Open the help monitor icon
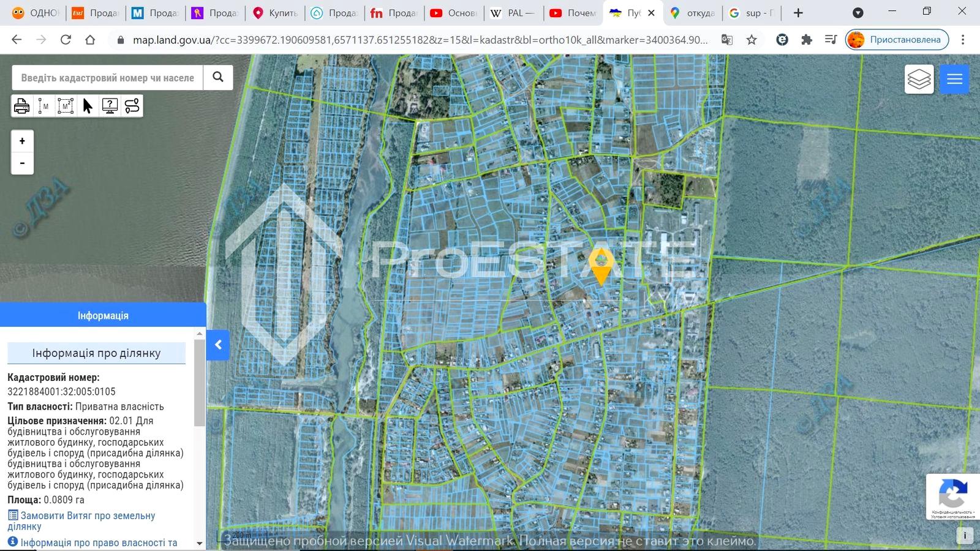The height and width of the screenshot is (551, 980). [110, 106]
